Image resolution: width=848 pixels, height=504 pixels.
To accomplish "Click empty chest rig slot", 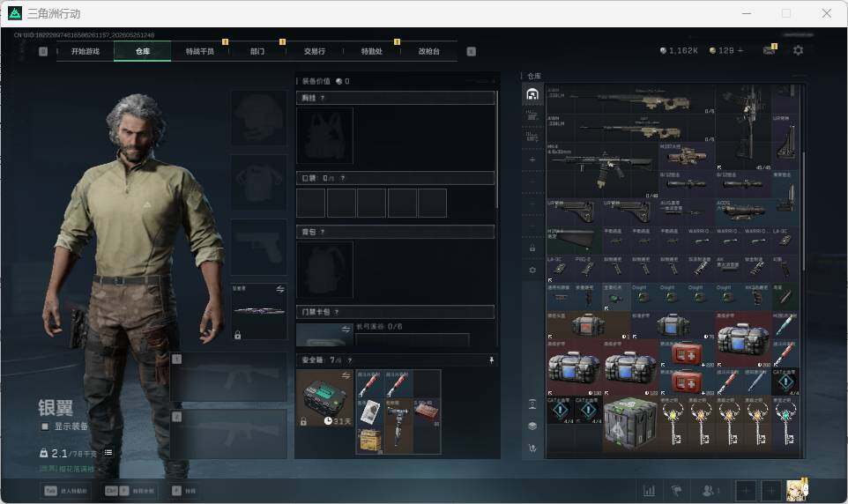I will click(x=324, y=135).
